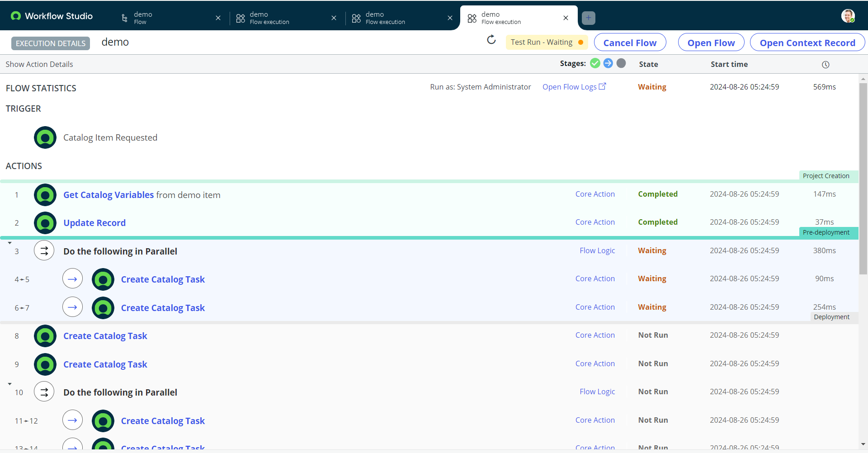
Task: Open Flow Logs in a new window
Action: click(574, 86)
